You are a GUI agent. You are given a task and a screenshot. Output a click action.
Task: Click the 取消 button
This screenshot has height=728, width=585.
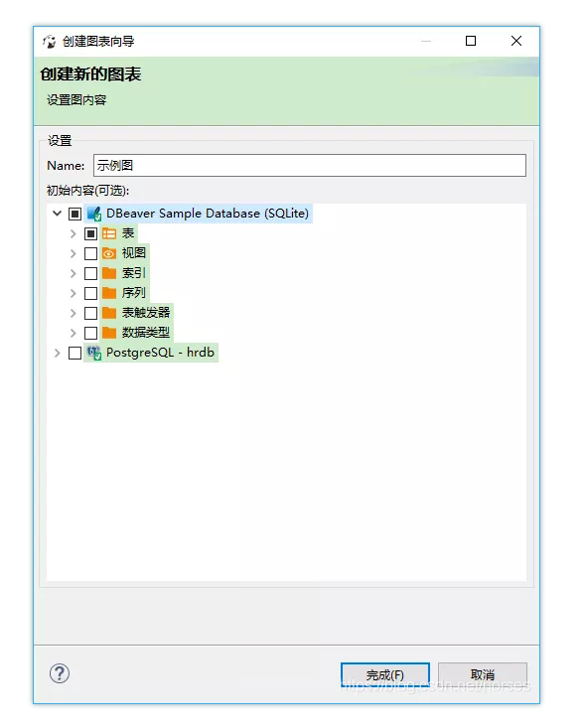(483, 674)
